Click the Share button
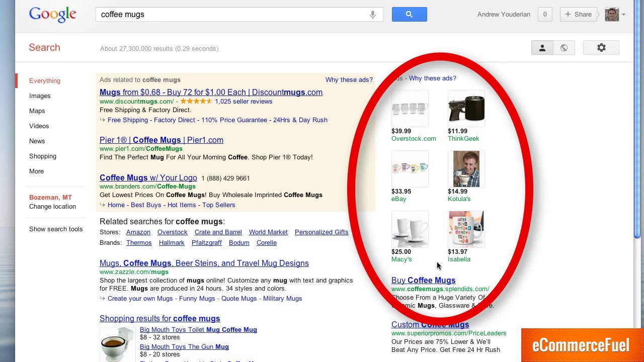Viewport: 644px width, 362px height. pyautogui.click(x=578, y=15)
